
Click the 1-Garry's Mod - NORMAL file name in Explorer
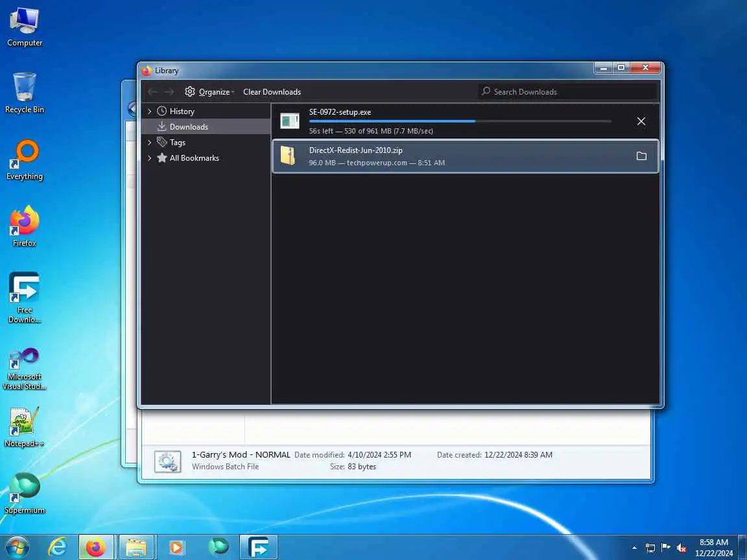pos(241,455)
